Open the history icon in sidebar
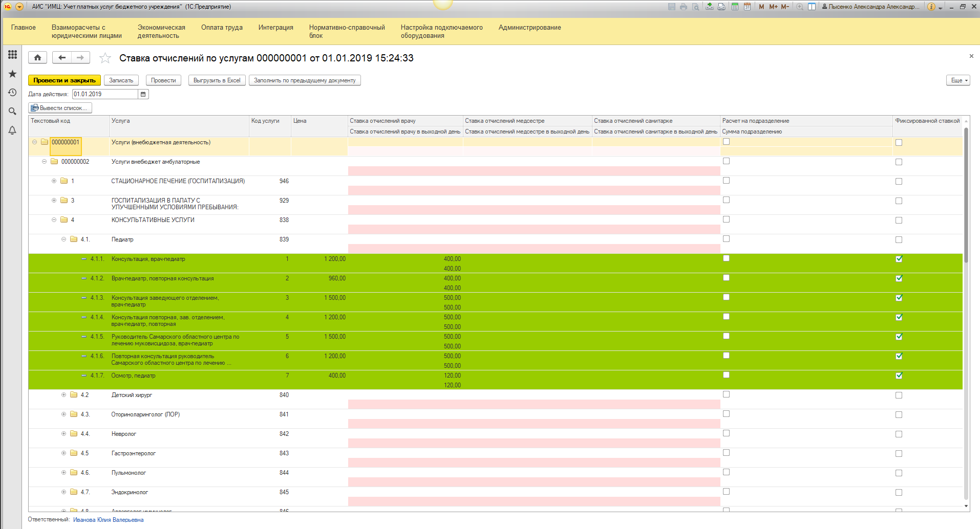 coord(12,93)
